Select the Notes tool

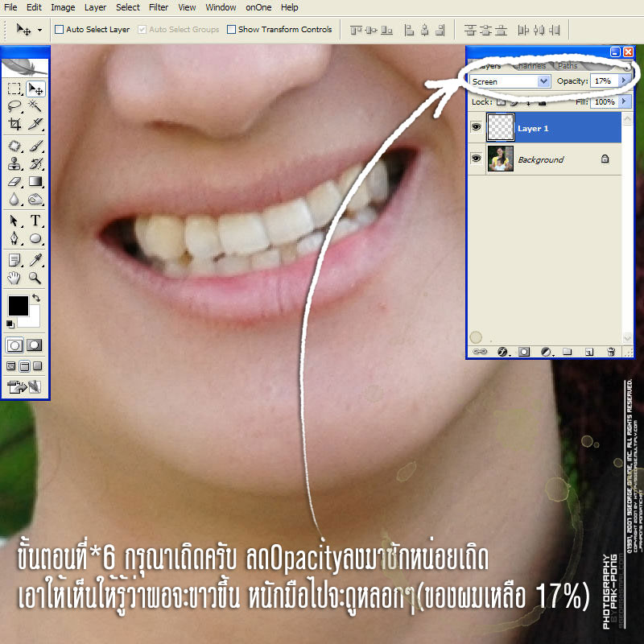(14, 260)
